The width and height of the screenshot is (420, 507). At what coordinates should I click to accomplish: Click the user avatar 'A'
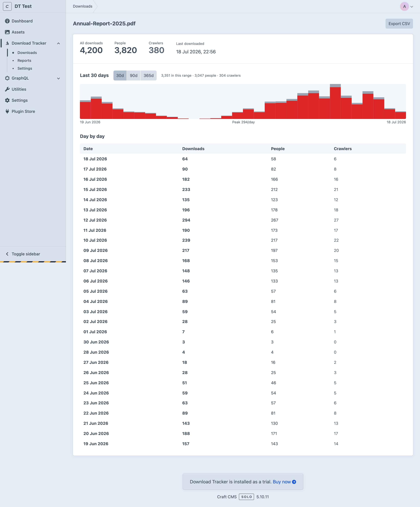click(404, 7)
